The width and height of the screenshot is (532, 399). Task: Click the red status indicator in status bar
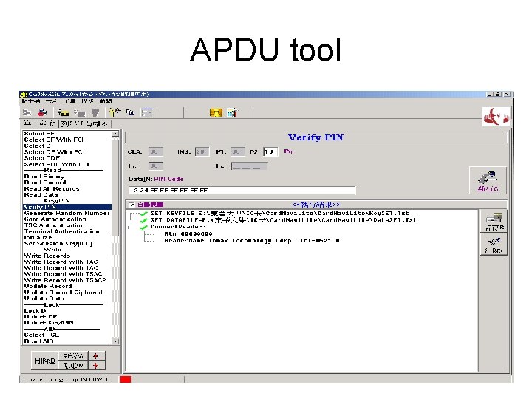tap(125, 379)
